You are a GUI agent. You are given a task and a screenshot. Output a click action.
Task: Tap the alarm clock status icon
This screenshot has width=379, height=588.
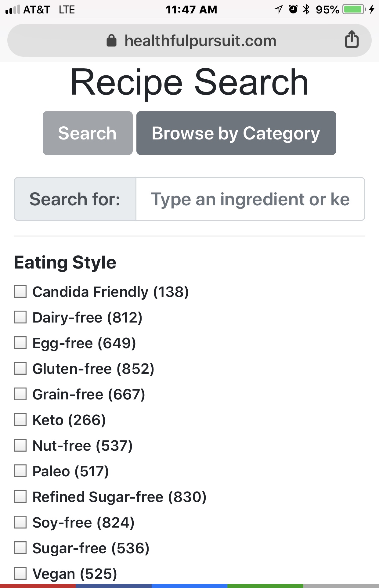click(x=293, y=9)
